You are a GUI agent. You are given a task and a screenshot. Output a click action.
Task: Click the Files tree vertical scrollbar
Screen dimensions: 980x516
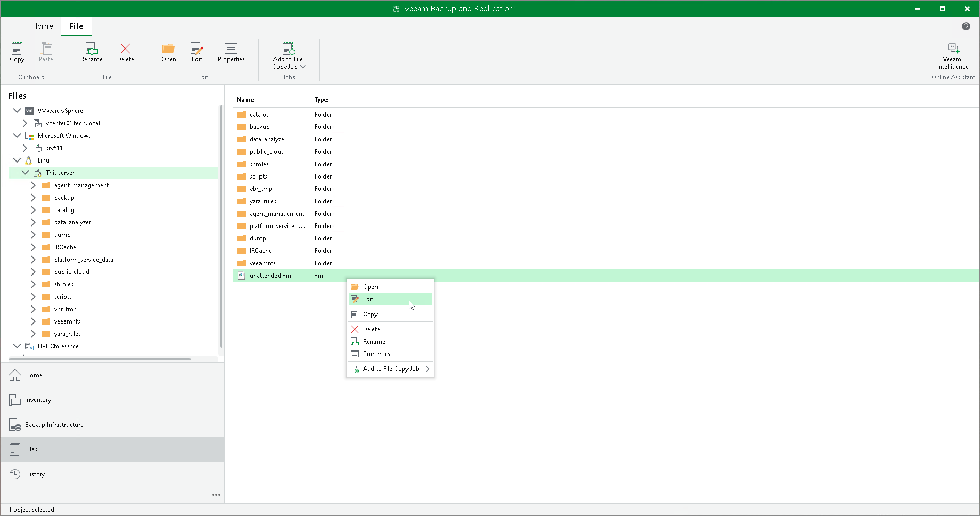pyautogui.click(x=221, y=226)
